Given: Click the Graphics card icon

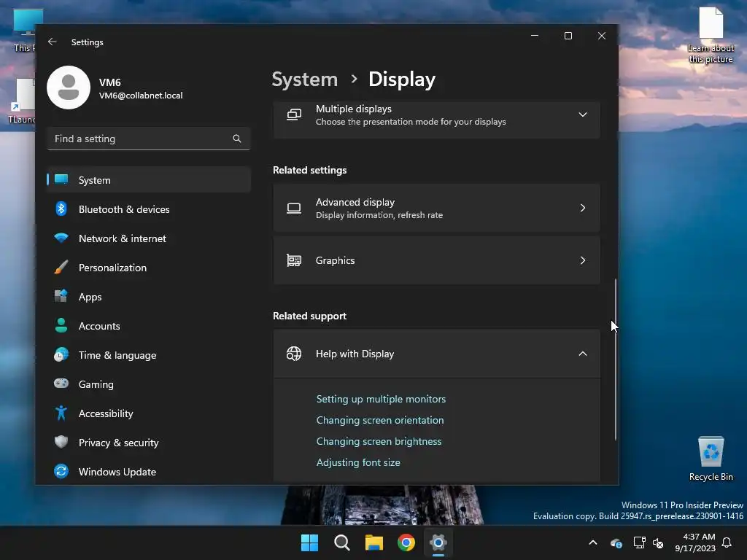Looking at the screenshot, I should click(294, 260).
